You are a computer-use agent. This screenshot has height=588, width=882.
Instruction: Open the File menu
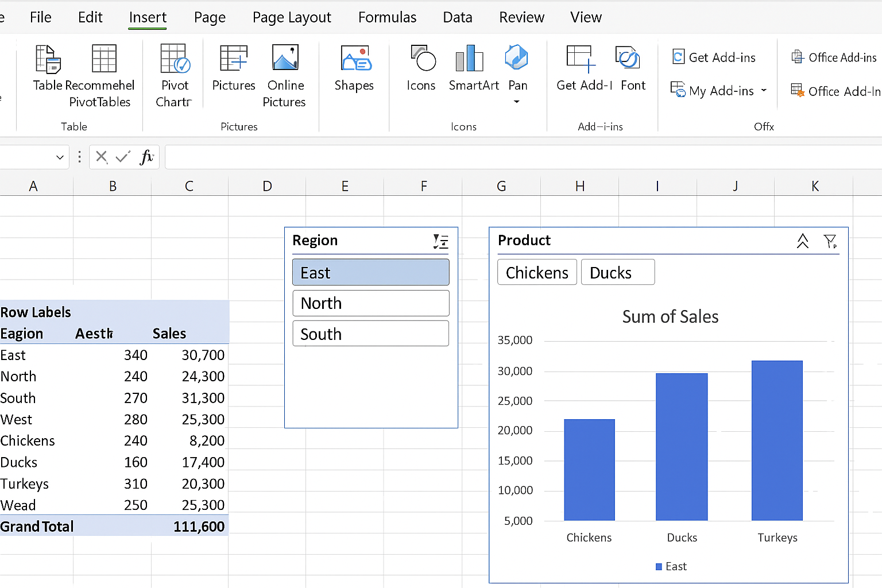point(40,17)
